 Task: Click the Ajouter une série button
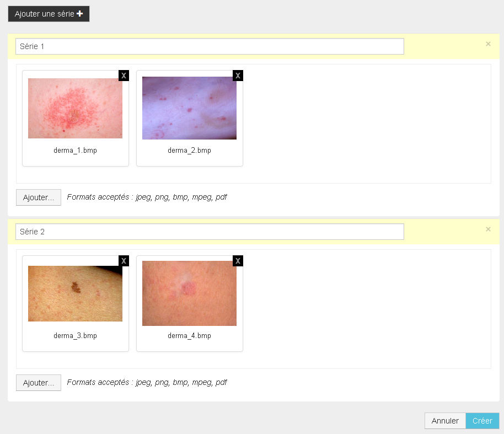(49, 14)
